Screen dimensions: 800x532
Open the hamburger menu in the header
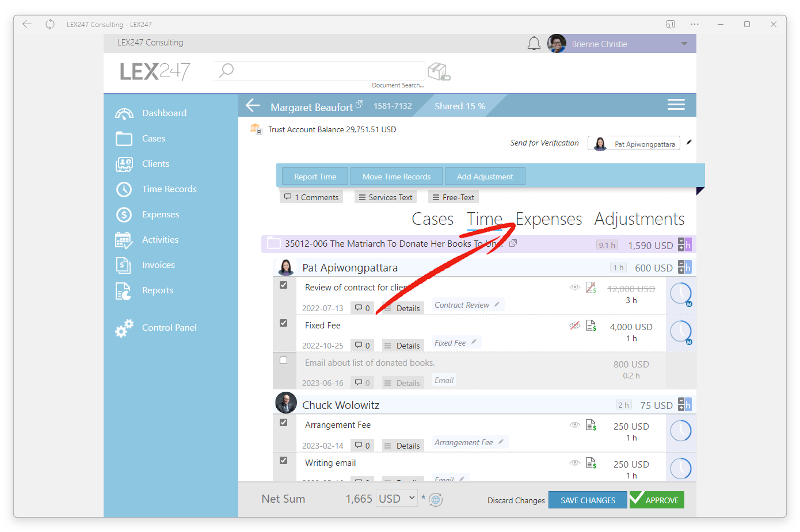point(676,105)
